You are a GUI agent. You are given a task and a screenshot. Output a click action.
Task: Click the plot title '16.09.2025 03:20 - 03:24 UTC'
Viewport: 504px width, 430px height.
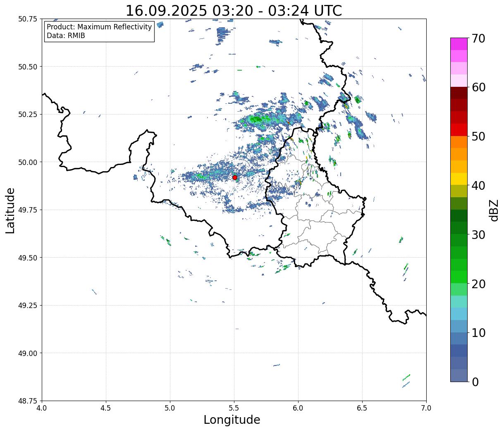point(234,10)
